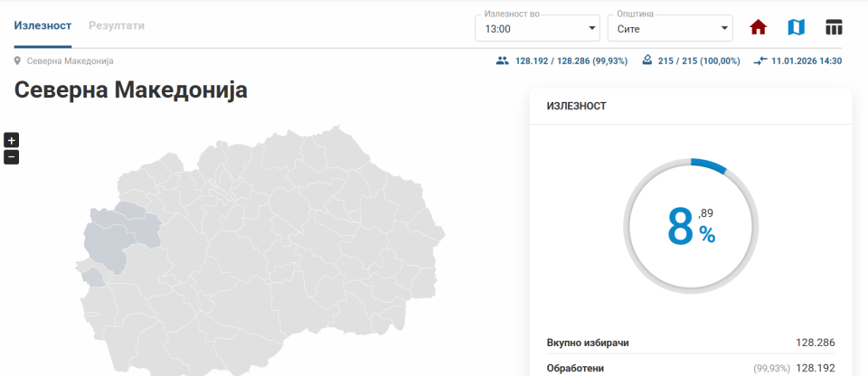Click the ballot box icon beside 215 / 215
Screen dimensions: 868x376
[646, 61]
